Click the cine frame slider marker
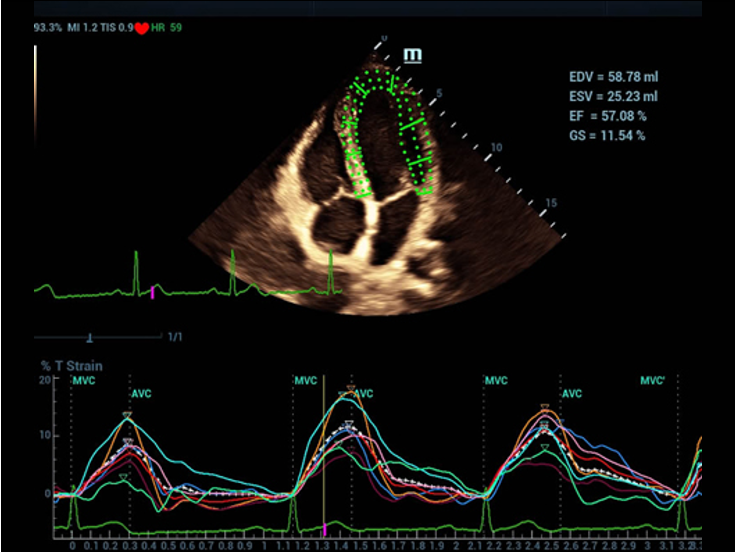This screenshot has width=736, height=552. point(91,337)
